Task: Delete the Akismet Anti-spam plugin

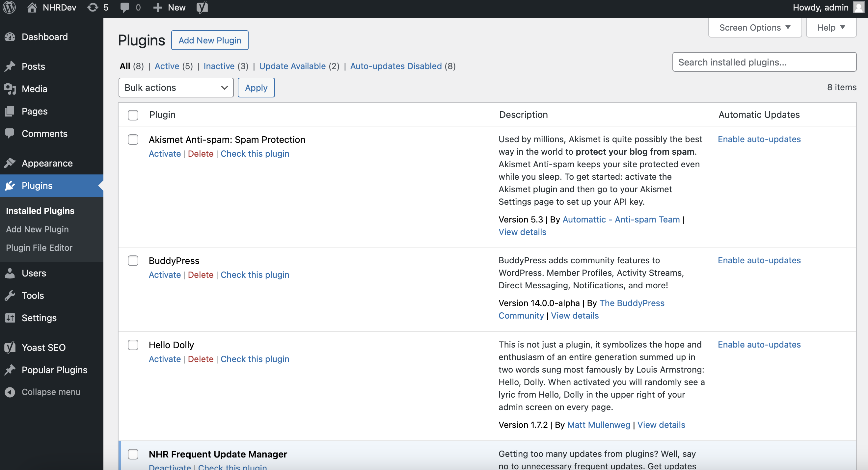Action: (201, 154)
